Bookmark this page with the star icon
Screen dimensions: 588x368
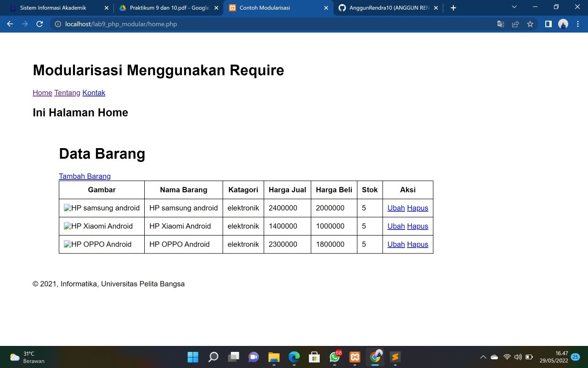[x=530, y=24]
